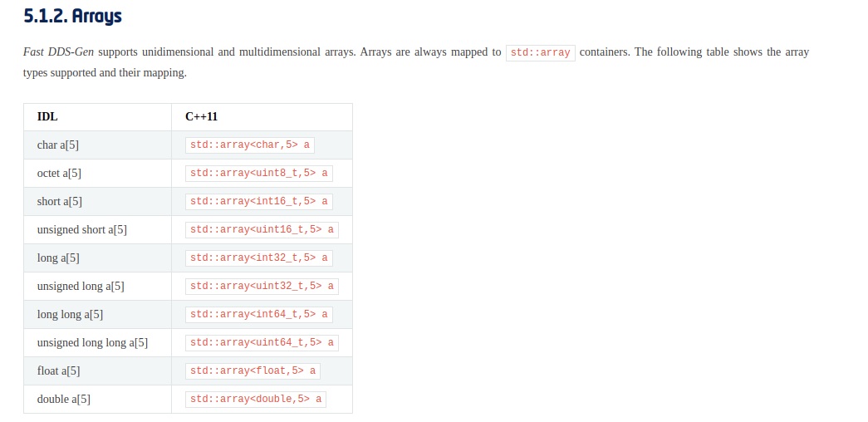The image size is (868, 422).
Task: Click the text 'types supported and their mapping.'
Action: (105, 73)
